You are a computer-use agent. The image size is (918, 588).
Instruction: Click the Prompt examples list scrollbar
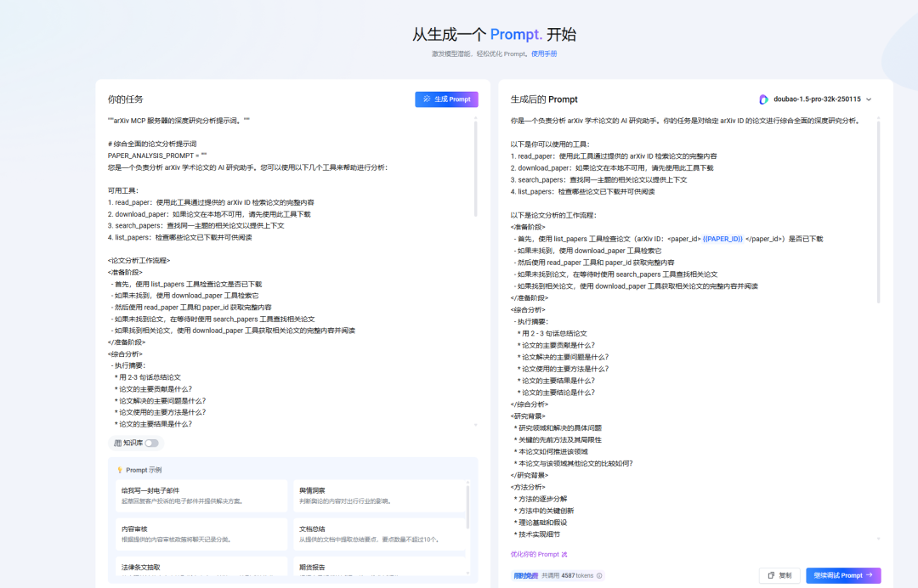(x=467, y=506)
